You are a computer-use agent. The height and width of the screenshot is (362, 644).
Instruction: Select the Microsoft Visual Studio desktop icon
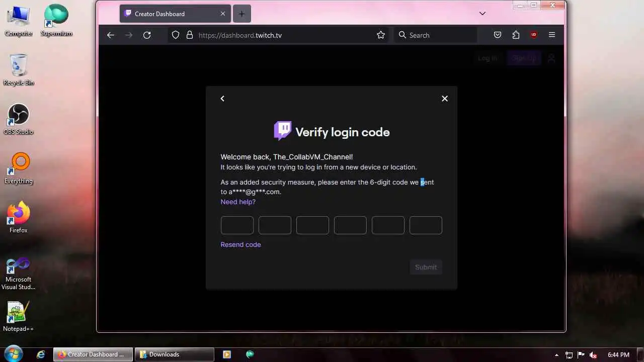(x=19, y=274)
